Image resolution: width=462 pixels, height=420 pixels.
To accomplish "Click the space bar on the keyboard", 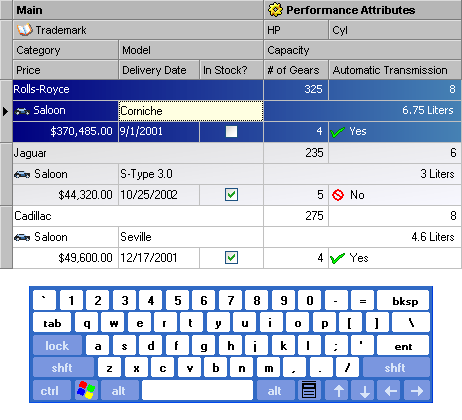I will [x=198, y=390].
